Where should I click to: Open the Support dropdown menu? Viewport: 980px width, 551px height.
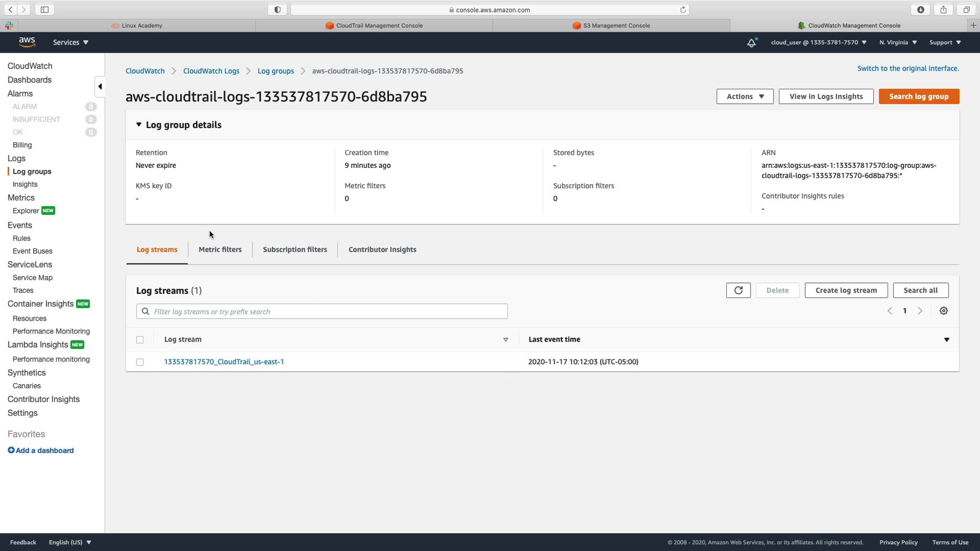coord(945,43)
